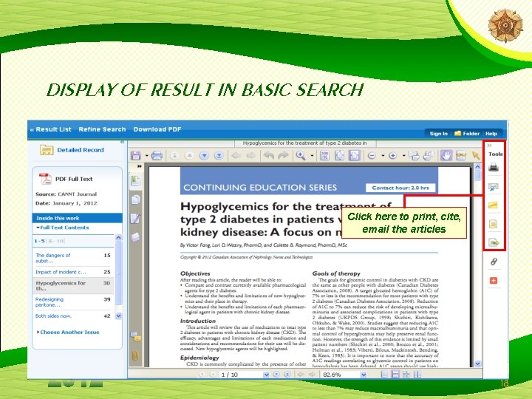Select the hand pan tool

446,156
